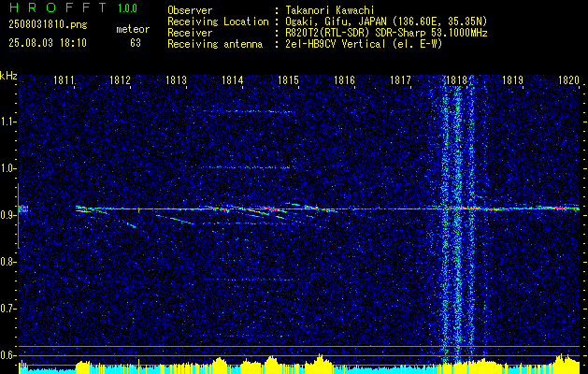The height and width of the screenshot is (374, 588).
Task: Click antenna text 2el-HB9CV Vertical
Action: [335, 44]
